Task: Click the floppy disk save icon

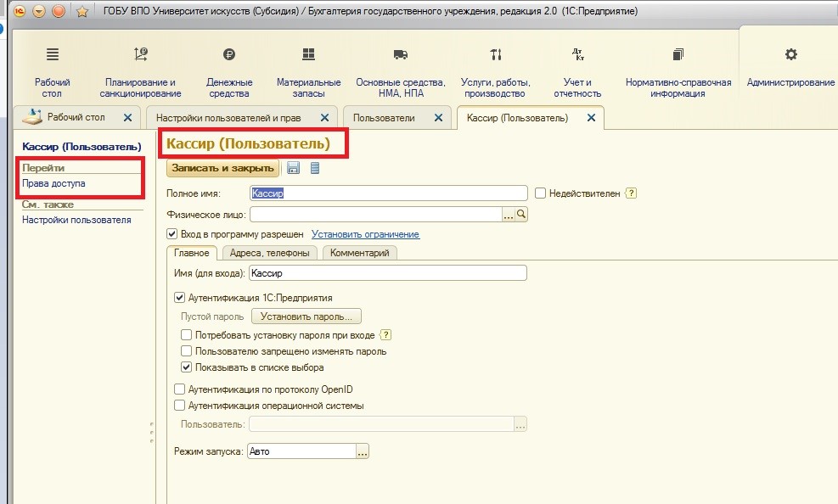Action: click(x=293, y=168)
